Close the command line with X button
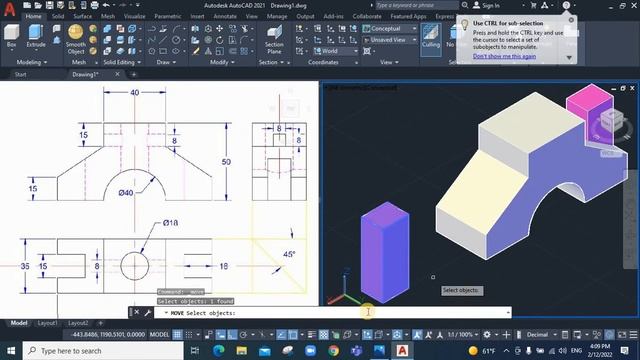This screenshot has width=640, height=360. 137,312
